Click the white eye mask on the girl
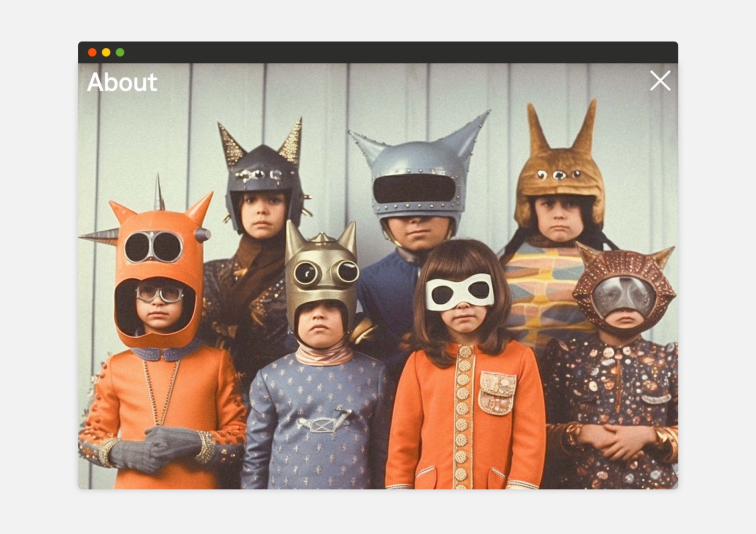The width and height of the screenshot is (756, 534). pos(459,291)
